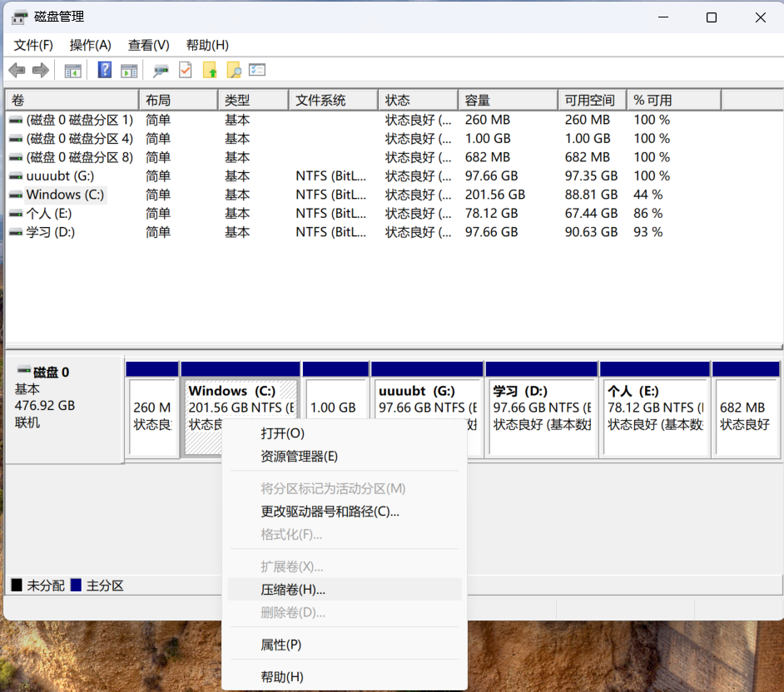Click the drive icon beside Windows (C:) row
The image size is (784, 692).
(16, 195)
